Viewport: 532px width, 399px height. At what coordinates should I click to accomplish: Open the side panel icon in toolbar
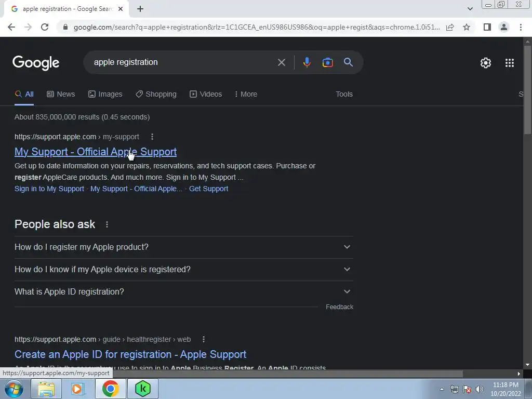487,27
